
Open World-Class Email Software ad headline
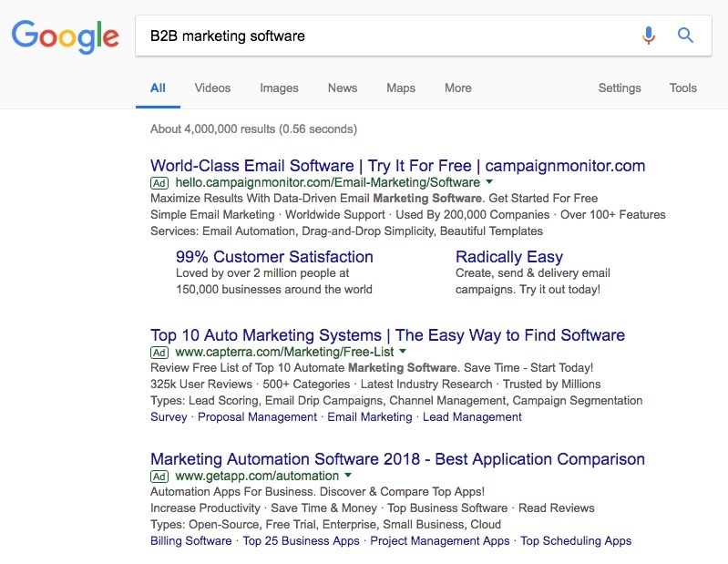pyautogui.click(x=398, y=166)
